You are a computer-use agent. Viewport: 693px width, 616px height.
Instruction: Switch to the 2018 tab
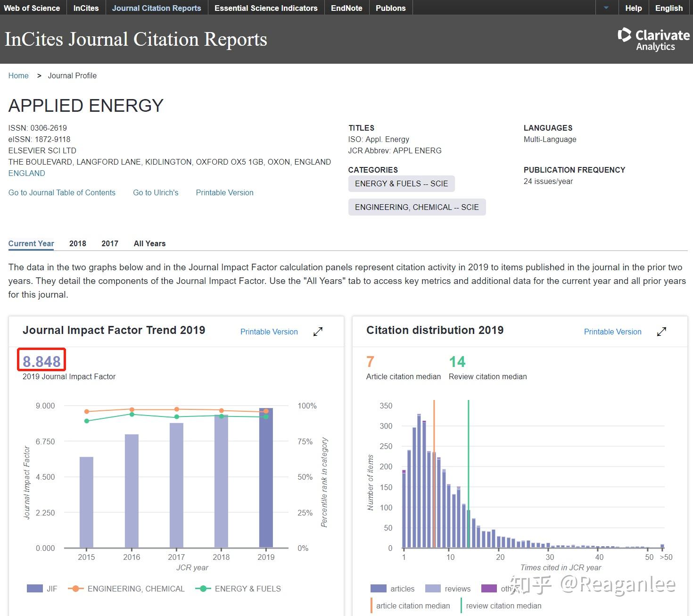pos(78,243)
